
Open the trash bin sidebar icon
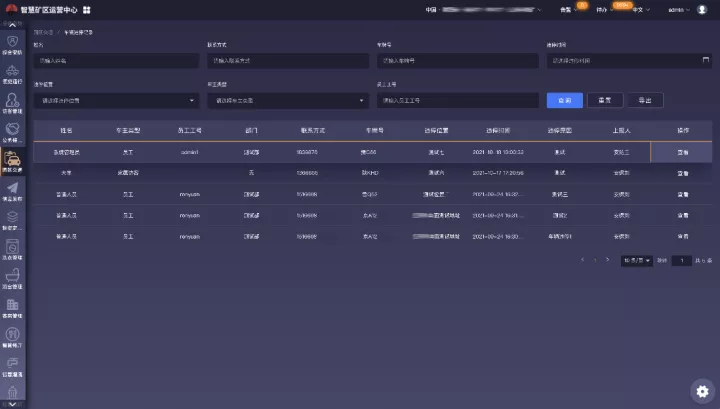(12, 392)
